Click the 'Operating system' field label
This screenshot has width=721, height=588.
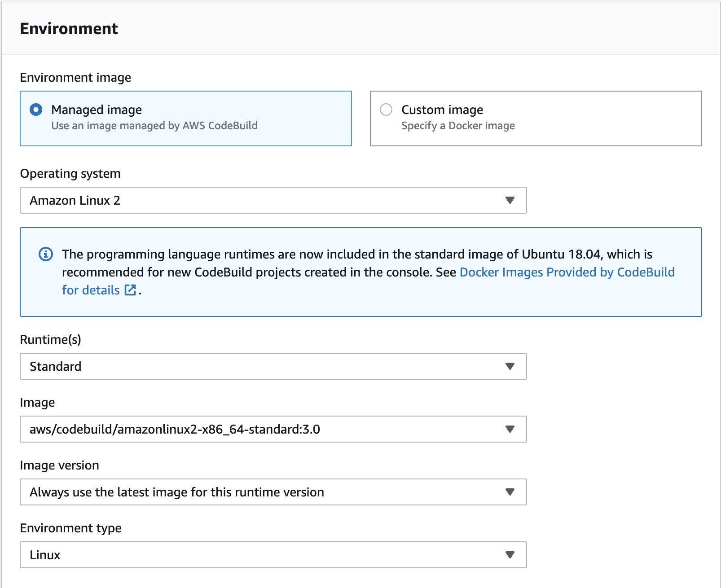pos(70,173)
